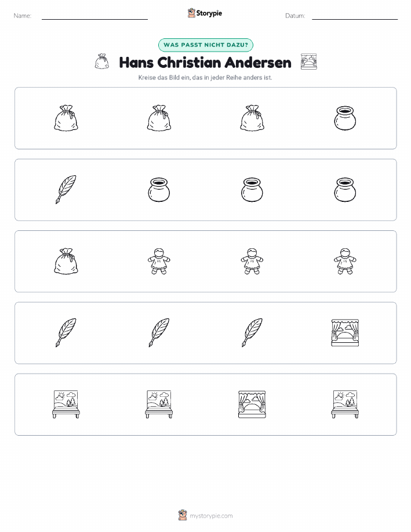The height and width of the screenshot is (532, 411).
Task: Select the curtain stage icon in the fifth row
Action: [252, 404]
